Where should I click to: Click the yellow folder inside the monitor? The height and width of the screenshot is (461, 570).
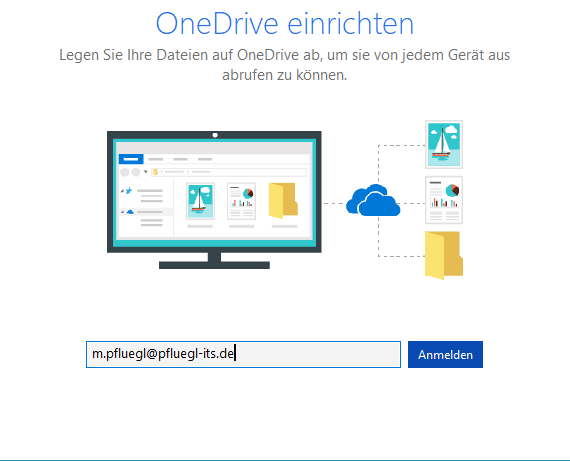283,201
